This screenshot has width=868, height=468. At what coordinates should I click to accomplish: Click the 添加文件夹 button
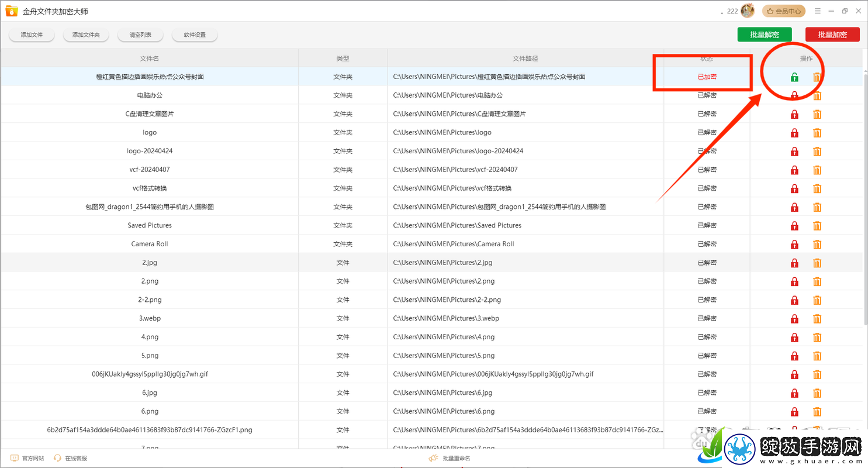pos(86,35)
